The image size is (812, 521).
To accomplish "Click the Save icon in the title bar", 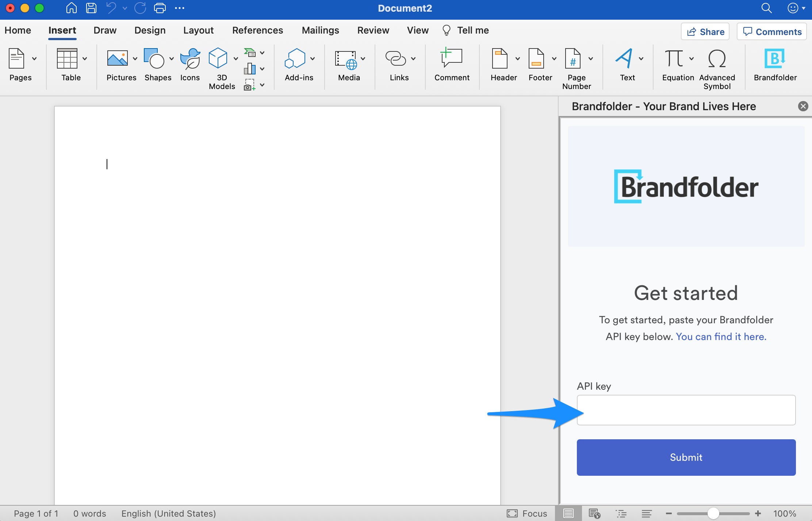I will [x=91, y=8].
